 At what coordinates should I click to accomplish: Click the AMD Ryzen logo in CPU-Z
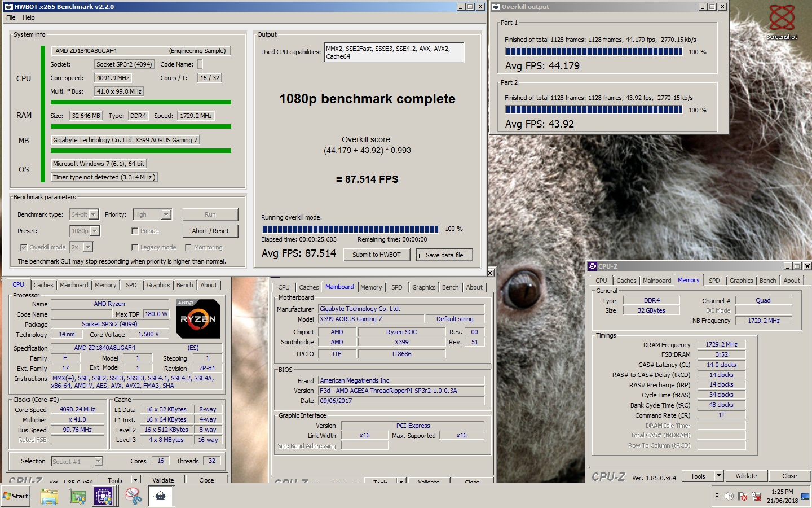(198, 319)
